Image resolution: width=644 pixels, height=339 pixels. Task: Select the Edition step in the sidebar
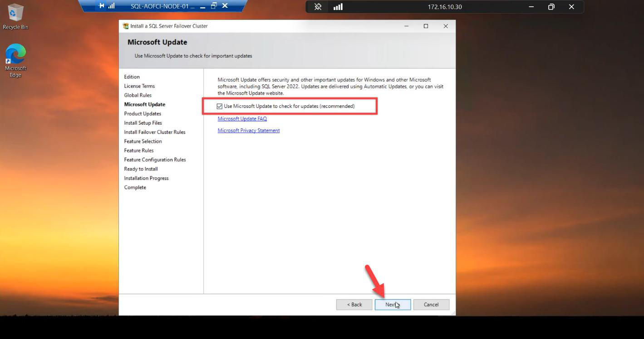point(132,77)
